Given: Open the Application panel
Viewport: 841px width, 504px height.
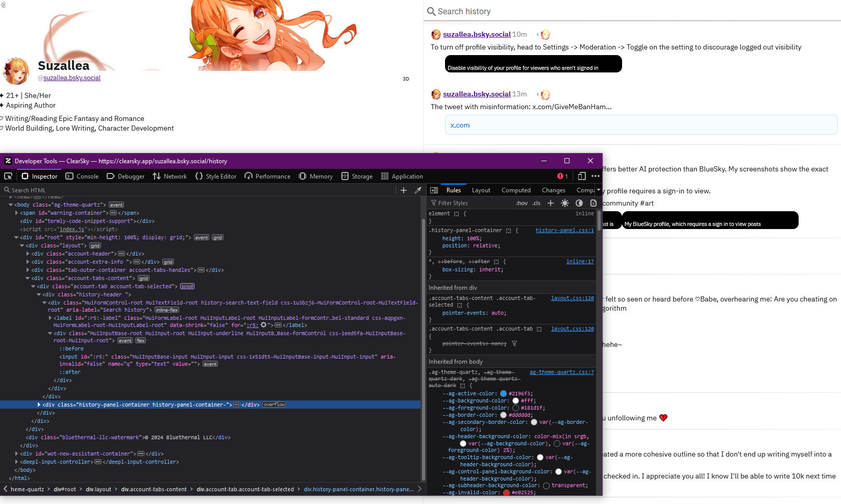Looking at the screenshot, I should tap(402, 176).
